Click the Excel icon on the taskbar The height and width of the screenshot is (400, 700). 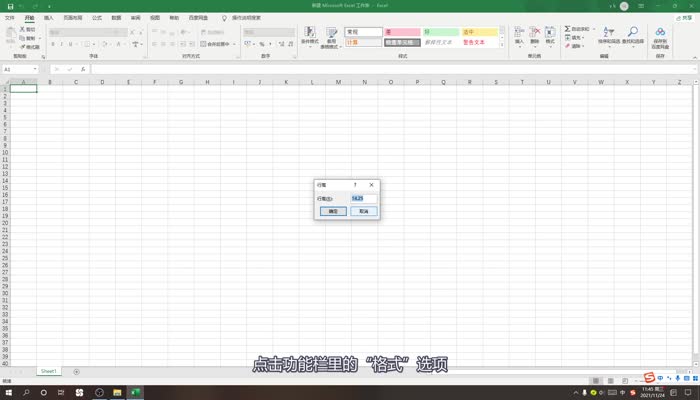click(x=135, y=392)
